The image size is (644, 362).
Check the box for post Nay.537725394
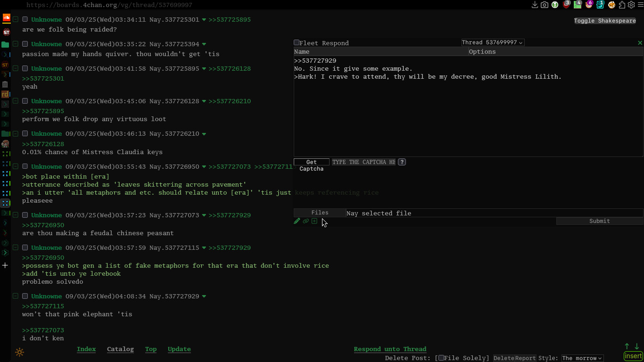point(25,44)
